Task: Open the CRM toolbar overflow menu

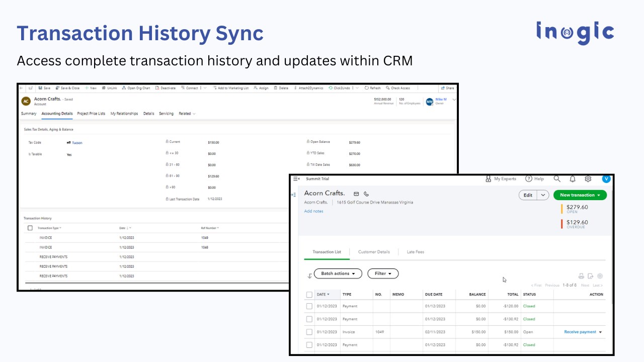Action: tap(418, 88)
